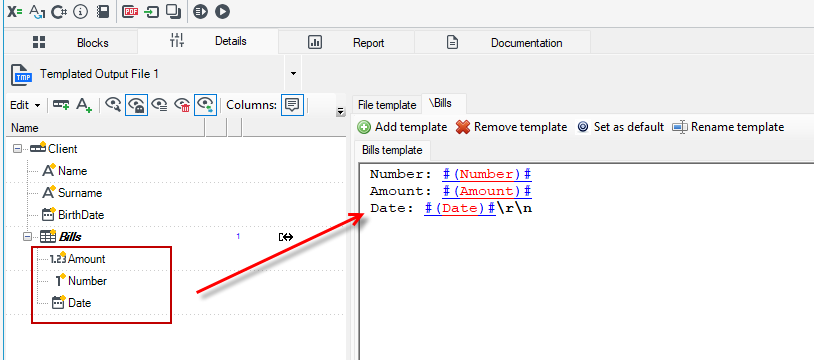The image size is (814, 360).
Task: Click the striped circle step-run icon
Action: point(200,11)
